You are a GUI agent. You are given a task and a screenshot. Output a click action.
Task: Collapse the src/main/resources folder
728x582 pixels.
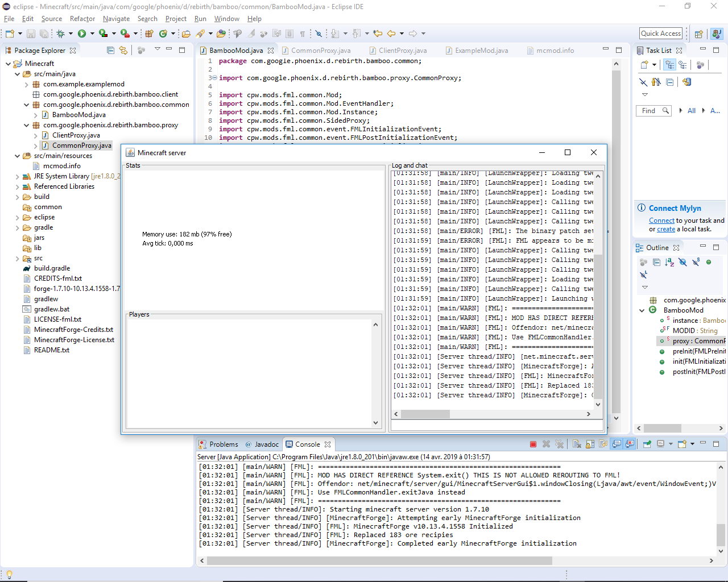pos(17,156)
